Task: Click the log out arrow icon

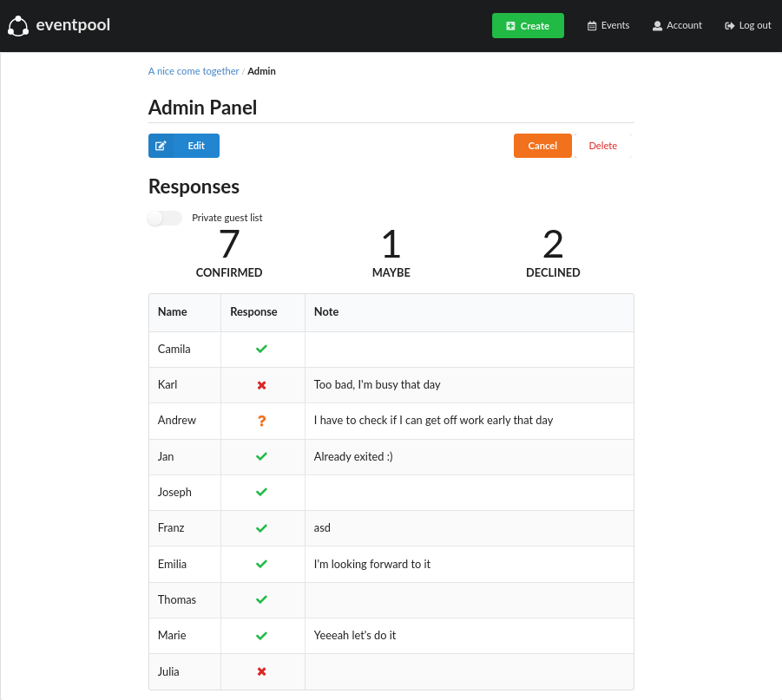Action: coord(730,25)
